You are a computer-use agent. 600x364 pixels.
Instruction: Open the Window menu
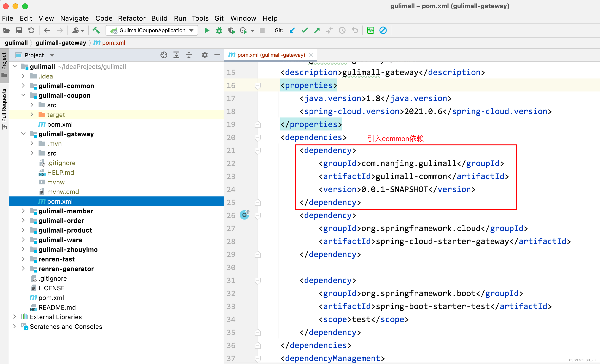point(243,18)
